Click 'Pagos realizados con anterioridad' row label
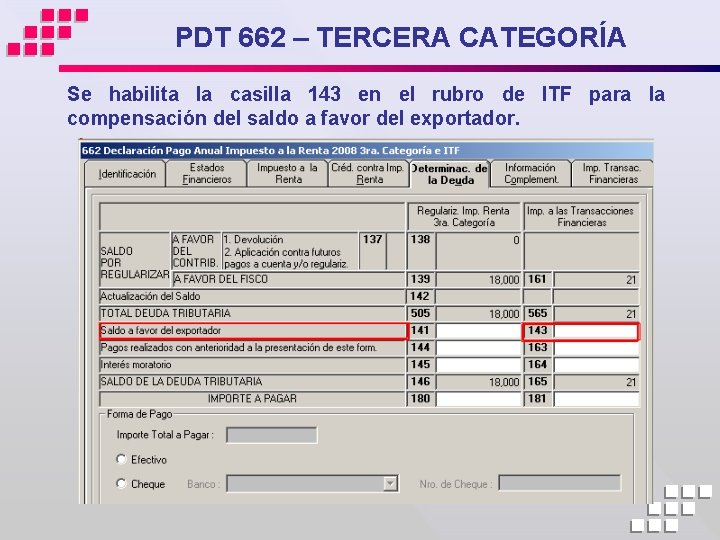The height and width of the screenshot is (540, 720). click(239, 348)
